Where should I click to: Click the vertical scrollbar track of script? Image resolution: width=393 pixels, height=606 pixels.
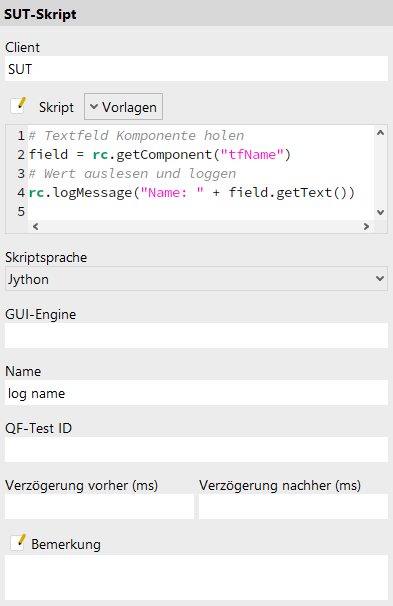point(380,172)
